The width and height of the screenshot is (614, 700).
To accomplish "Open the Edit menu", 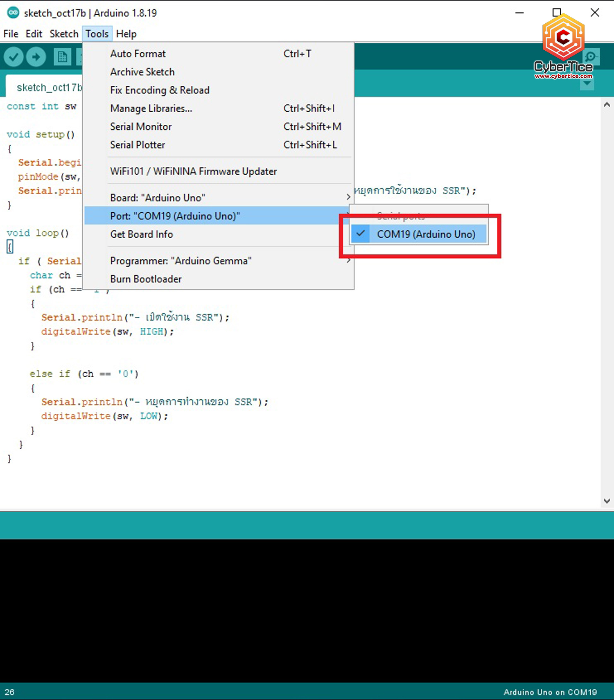I will tap(34, 34).
